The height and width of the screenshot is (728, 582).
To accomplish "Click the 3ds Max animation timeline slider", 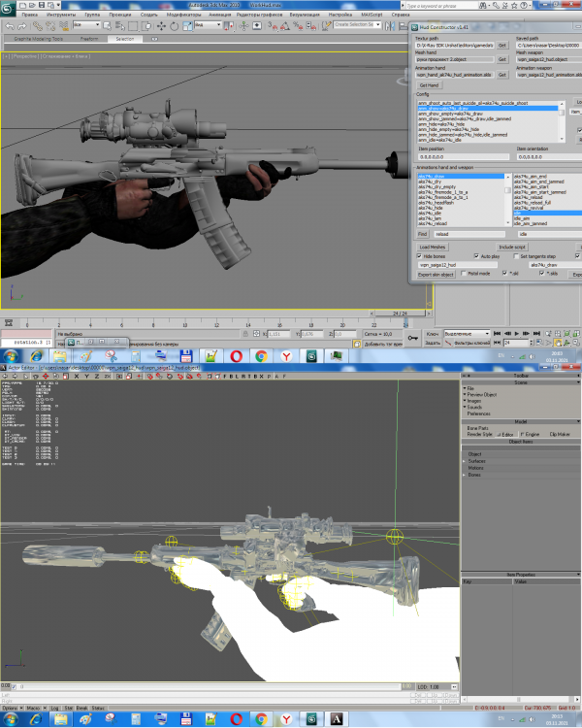I will point(396,314).
